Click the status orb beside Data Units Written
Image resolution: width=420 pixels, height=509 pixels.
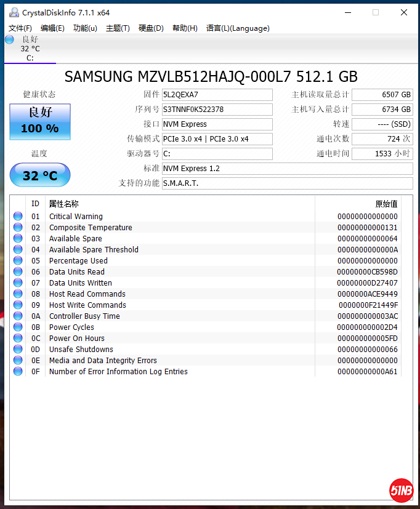point(18,283)
